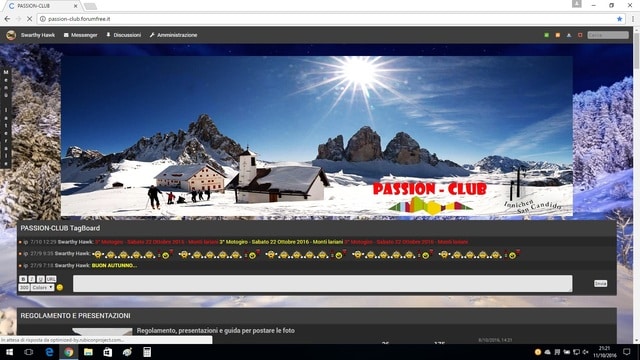This screenshot has width=640, height=360.
Task: Click ip link of 27/9 9:35 message
Action: [26, 253]
